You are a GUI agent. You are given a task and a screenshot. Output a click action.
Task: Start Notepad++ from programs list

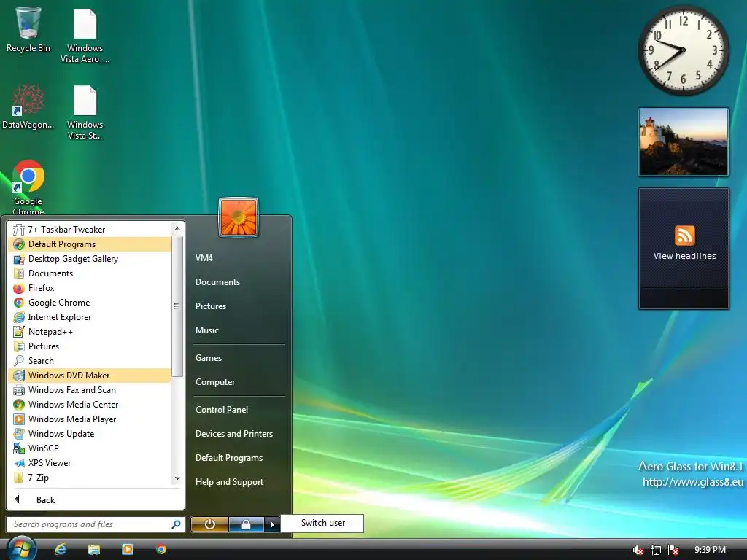point(90,332)
